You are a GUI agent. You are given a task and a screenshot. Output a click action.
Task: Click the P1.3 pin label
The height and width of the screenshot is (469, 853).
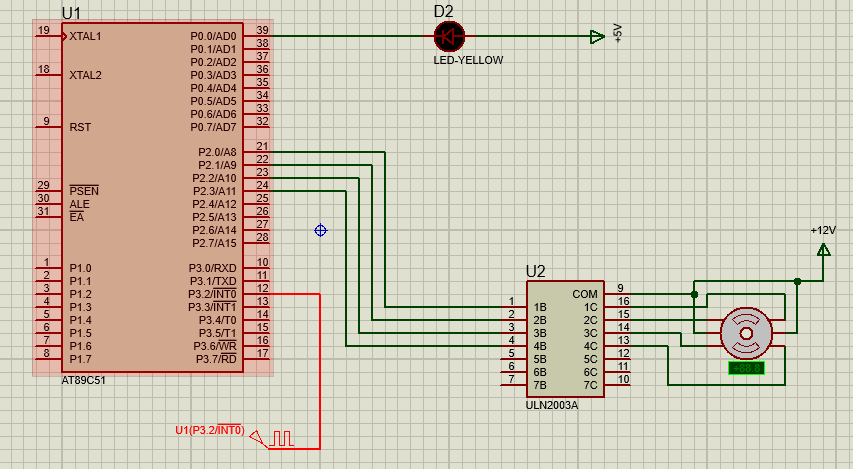click(x=81, y=307)
